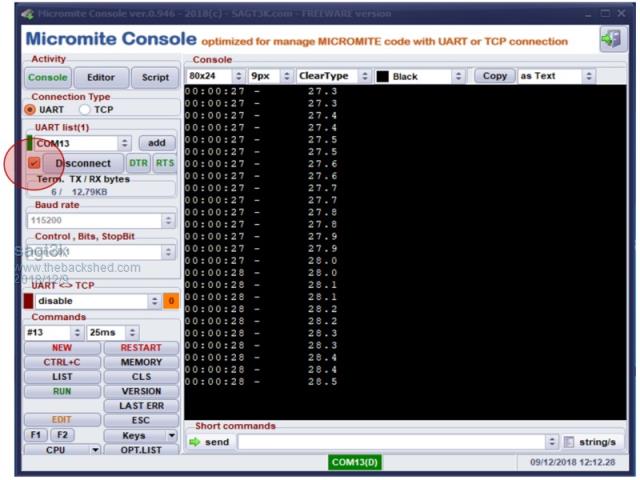This screenshot has height=480, width=640.
Task: Click the Micromite app icon in title bar
Action: [x=28, y=14]
